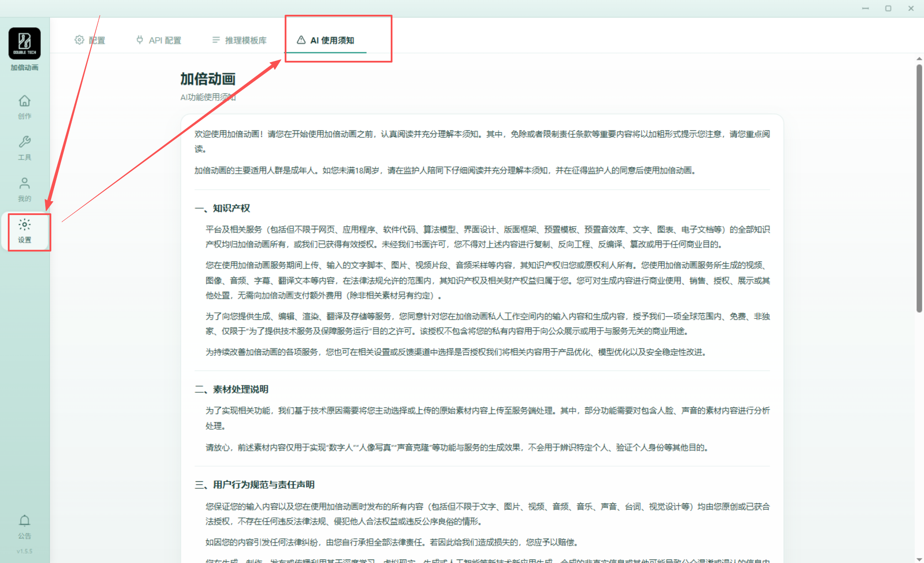Click the 三、用户行为规范与责任声明 heading
924x563 pixels.
pyautogui.click(x=254, y=485)
